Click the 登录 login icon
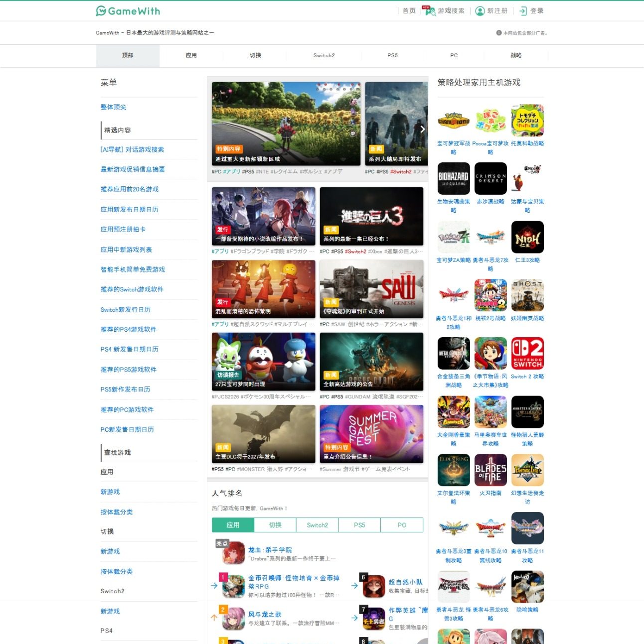The image size is (644, 644). (523, 11)
